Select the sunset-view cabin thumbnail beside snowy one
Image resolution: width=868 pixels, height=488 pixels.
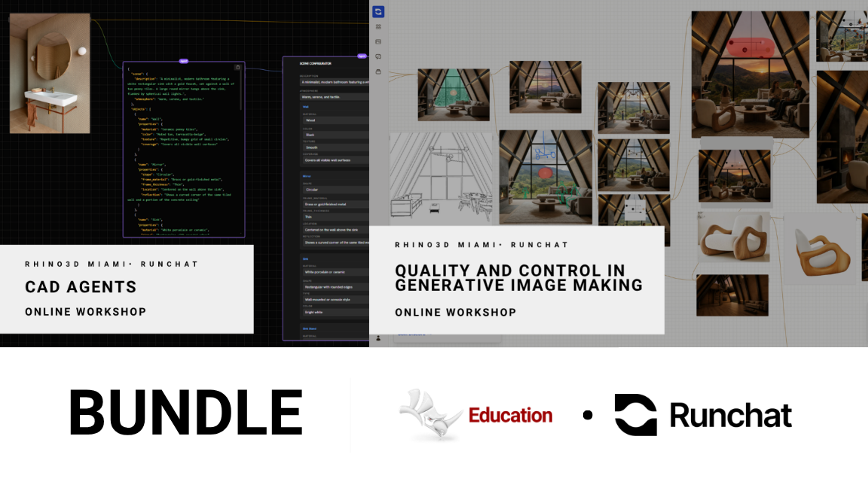tap(546, 87)
